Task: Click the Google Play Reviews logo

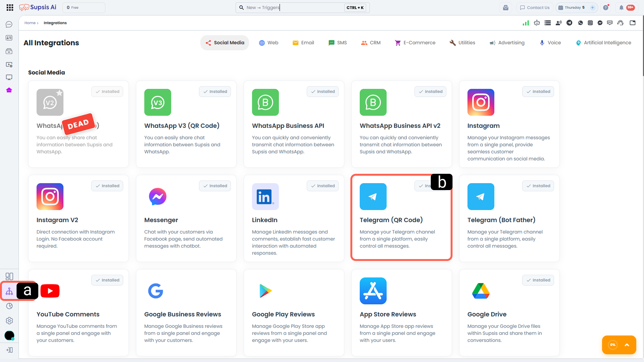Action: [x=265, y=291]
